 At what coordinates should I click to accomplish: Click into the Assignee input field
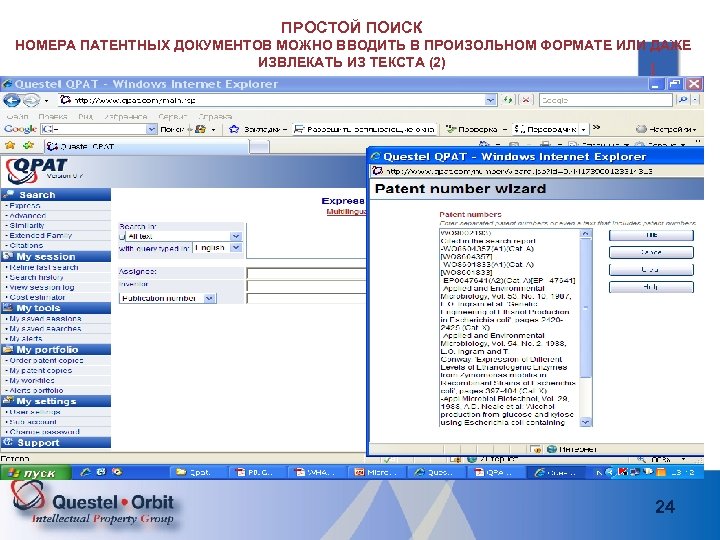pos(306,273)
